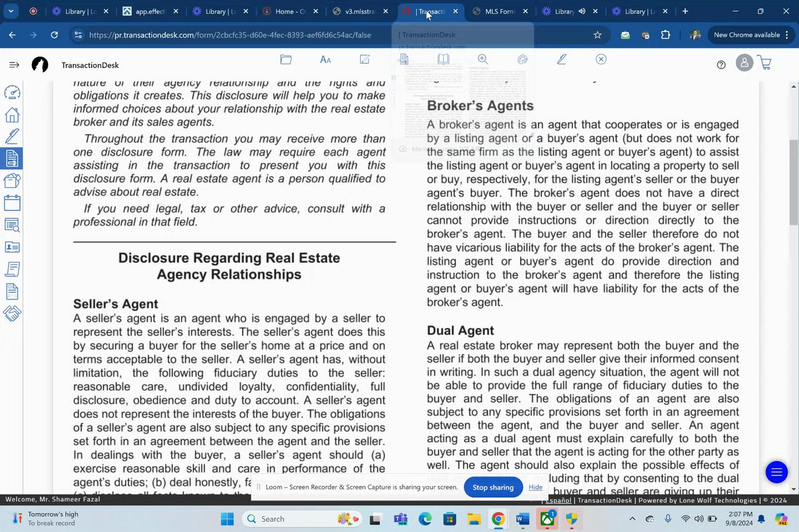Click the page vertical scrollbar
Screen dimensions: 799x532
point(793,182)
